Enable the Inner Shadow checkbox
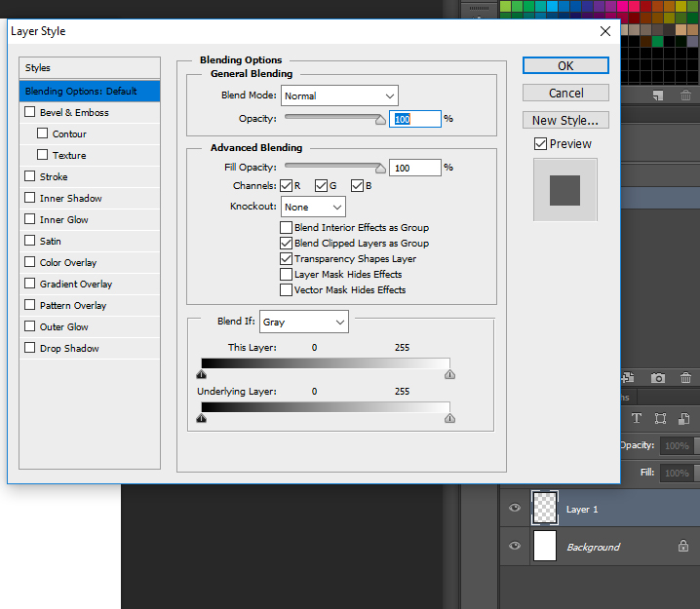 click(x=30, y=197)
